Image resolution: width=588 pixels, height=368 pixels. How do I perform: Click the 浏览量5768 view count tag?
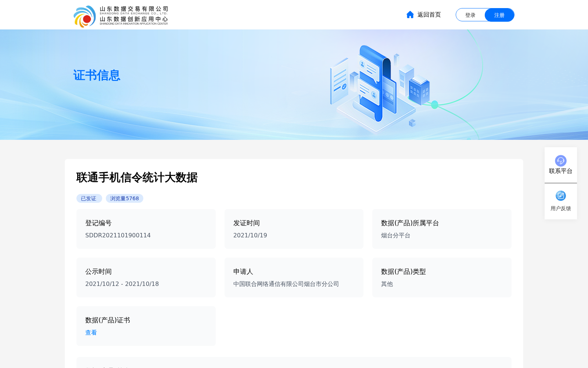tap(125, 198)
